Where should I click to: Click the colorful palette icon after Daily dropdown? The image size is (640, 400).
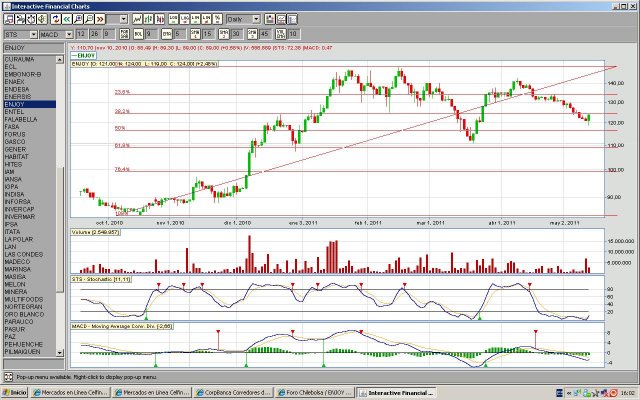(269, 19)
